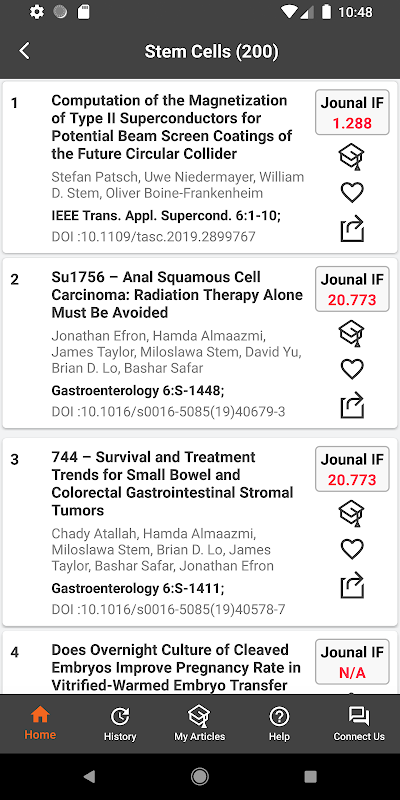The width and height of the screenshot is (400, 800).
Task: Tap the Journal IF N/A badge
Action: pos(352,662)
